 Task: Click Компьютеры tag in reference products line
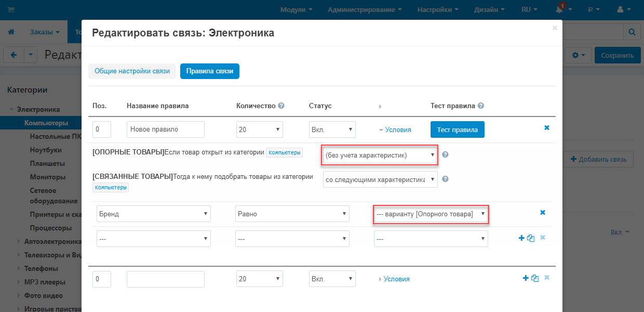pos(284,153)
